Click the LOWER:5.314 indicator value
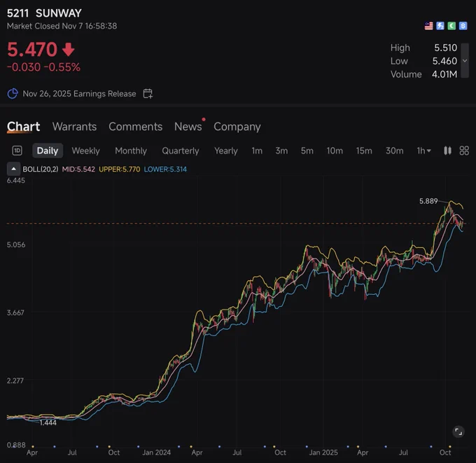This screenshot has width=476, height=463. (x=165, y=170)
